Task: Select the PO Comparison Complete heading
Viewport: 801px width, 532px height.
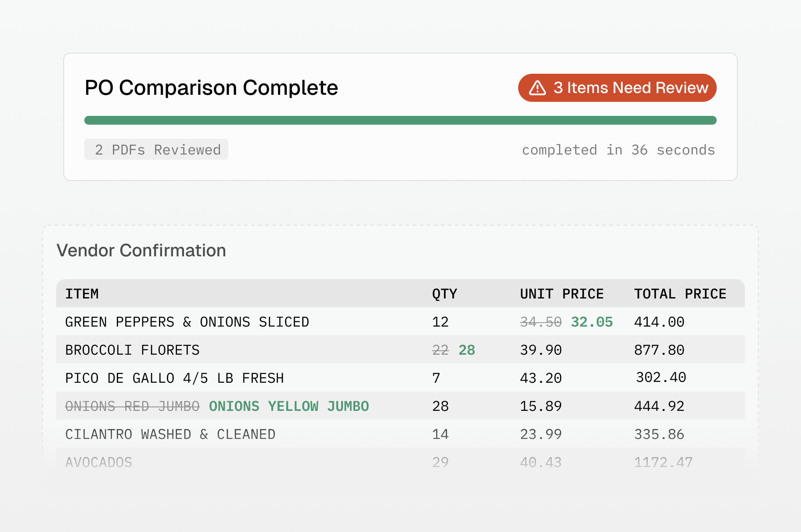Action: [x=211, y=87]
